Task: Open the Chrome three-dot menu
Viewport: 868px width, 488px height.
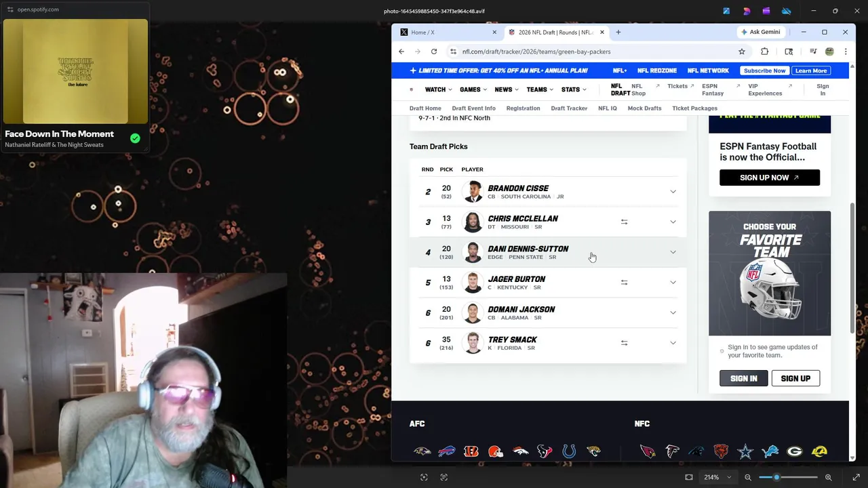Action: click(846, 52)
